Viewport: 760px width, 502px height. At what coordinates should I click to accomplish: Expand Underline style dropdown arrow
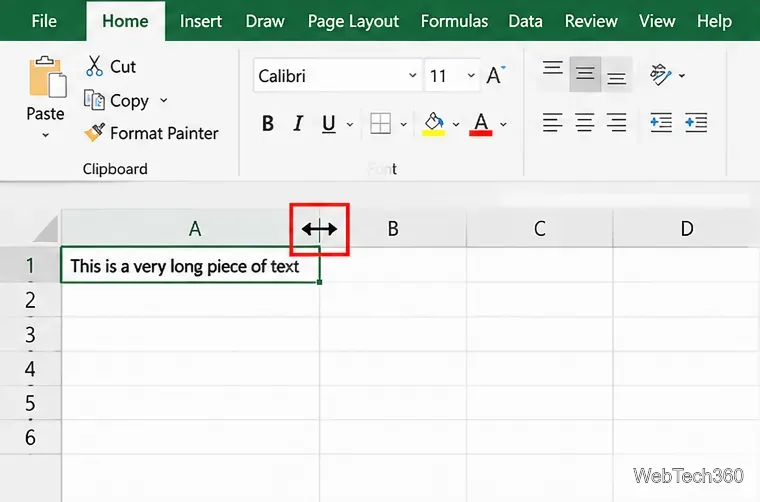click(x=350, y=125)
